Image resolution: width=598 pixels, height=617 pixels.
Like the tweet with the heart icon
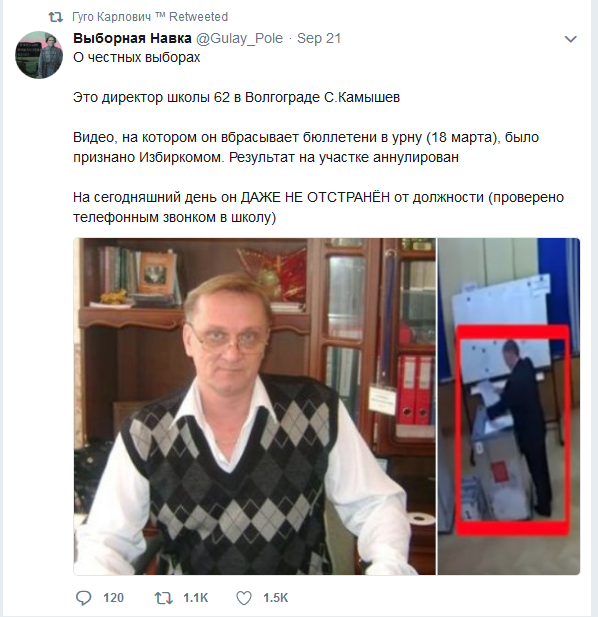(244, 598)
